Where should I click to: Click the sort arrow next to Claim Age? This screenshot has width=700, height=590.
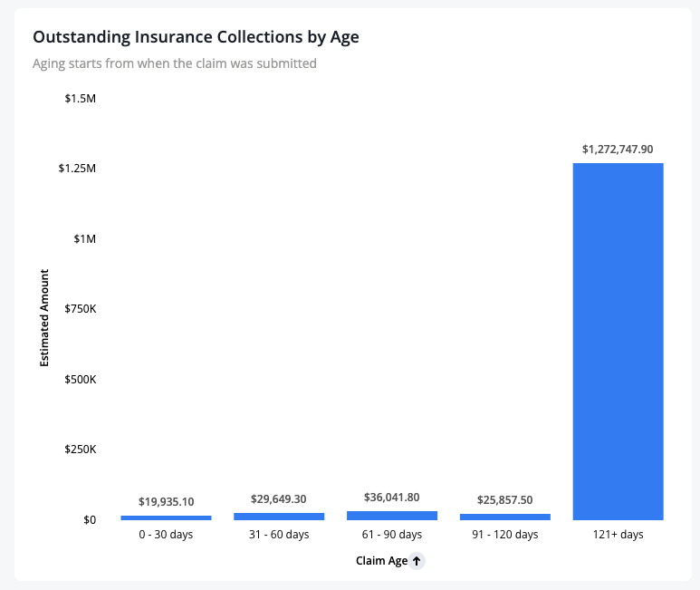pyautogui.click(x=417, y=561)
